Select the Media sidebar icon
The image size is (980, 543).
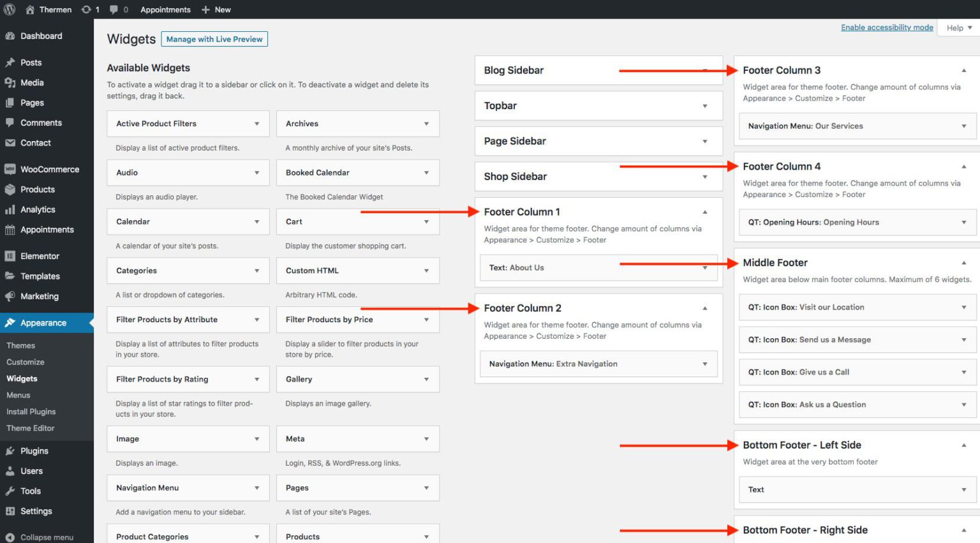coord(10,82)
